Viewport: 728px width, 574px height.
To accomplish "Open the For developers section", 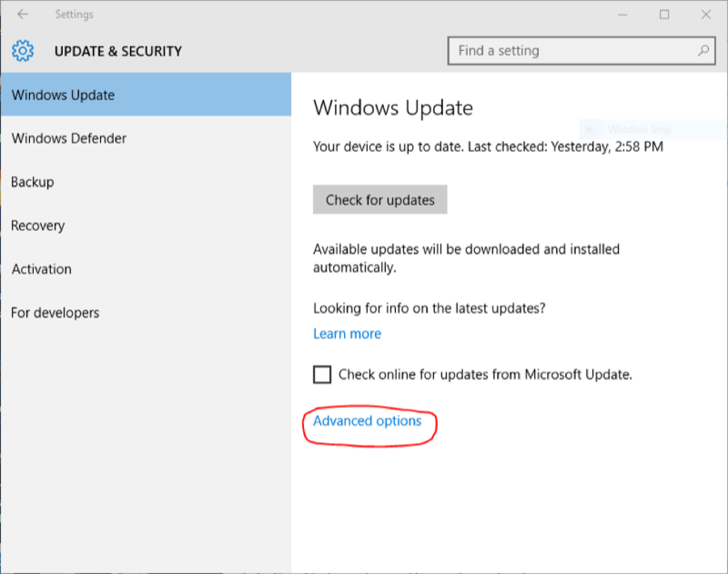I will [146, 313].
